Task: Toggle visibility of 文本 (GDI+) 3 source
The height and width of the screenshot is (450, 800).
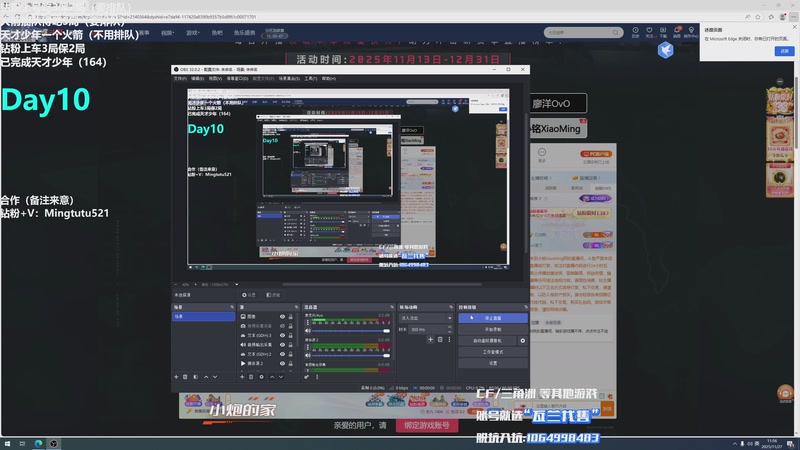Action: click(282, 336)
